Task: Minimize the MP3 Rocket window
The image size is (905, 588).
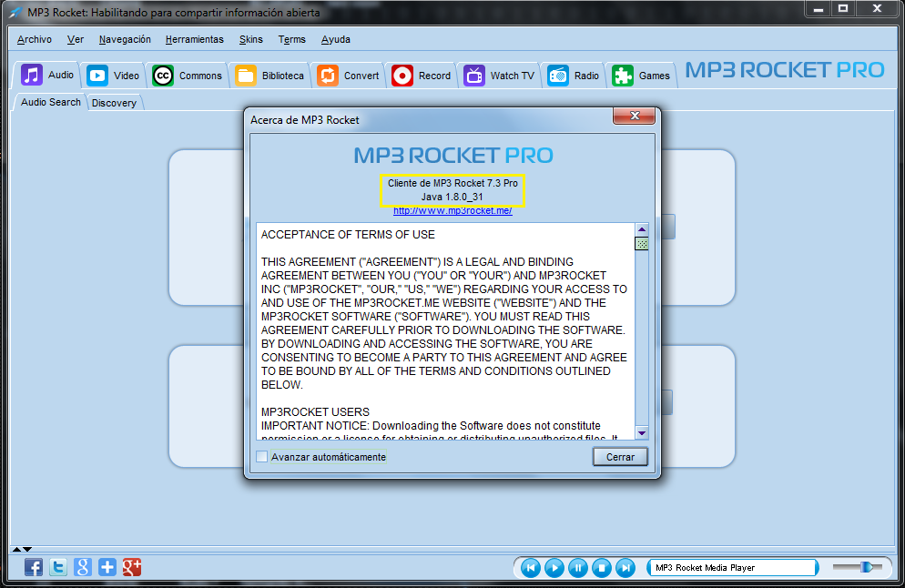Action: pyautogui.click(x=818, y=9)
